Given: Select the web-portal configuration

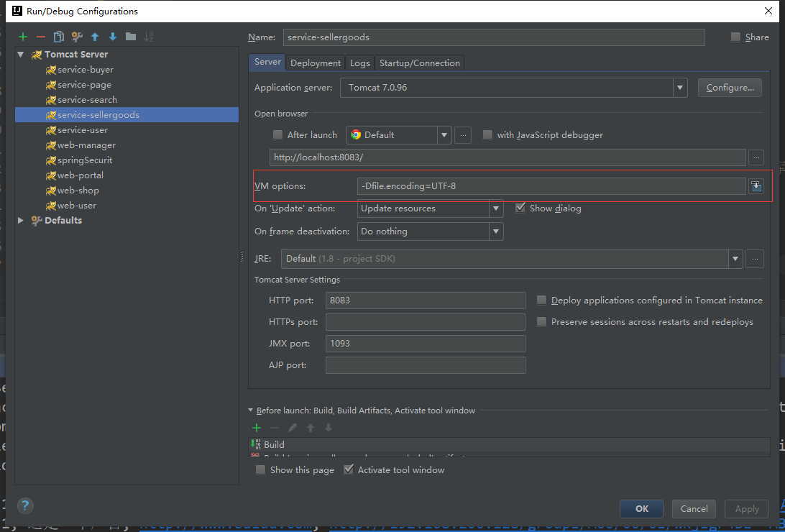Looking at the screenshot, I should point(80,175).
